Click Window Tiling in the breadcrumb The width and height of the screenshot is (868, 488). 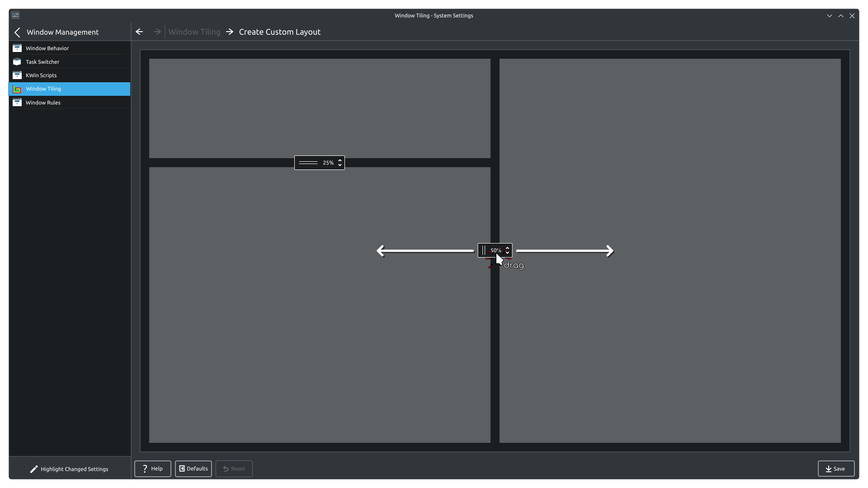point(194,32)
